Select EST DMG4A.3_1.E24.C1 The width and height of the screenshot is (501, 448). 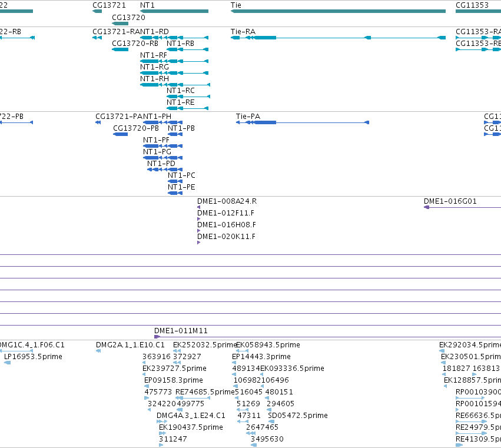(162, 422)
